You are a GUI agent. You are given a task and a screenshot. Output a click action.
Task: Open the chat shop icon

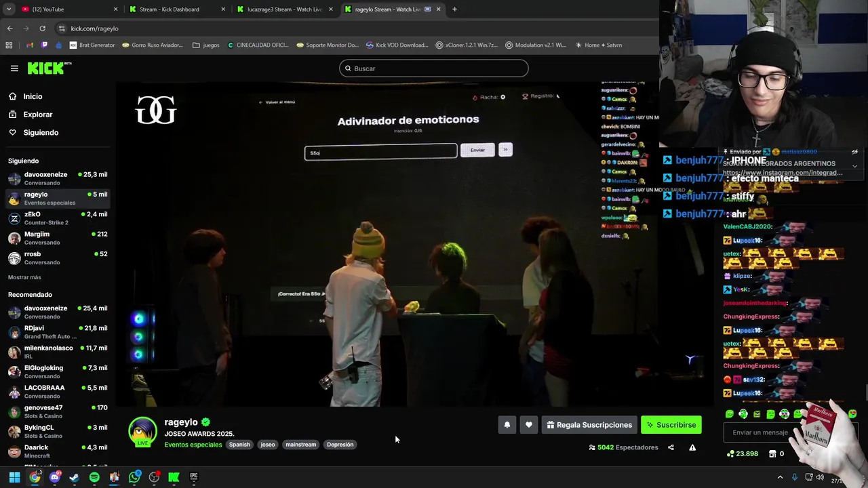click(x=772, y=454)
